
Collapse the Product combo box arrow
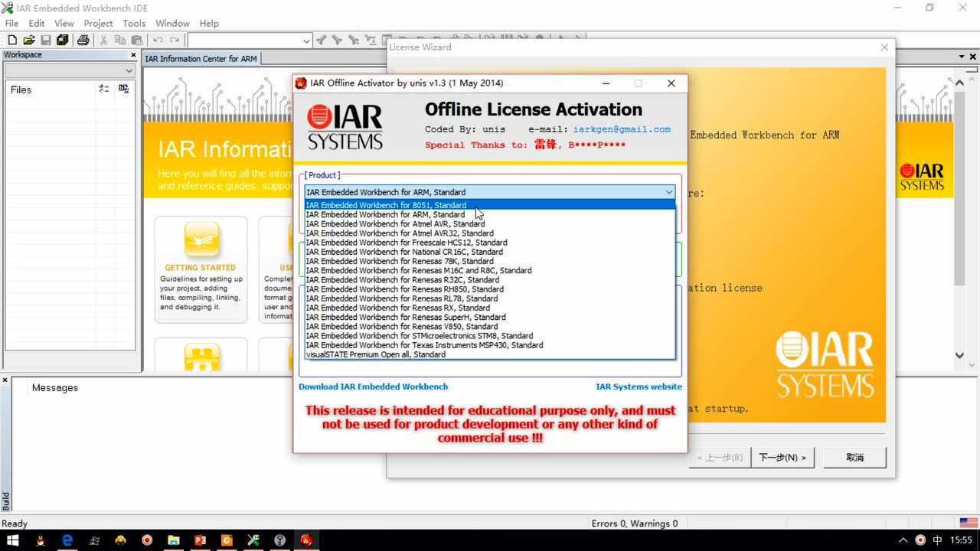pyautogui.click(x=668, y=192)
